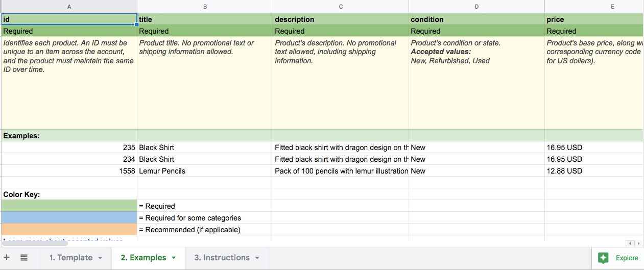Select column D header
The height and width of the screenshot is (270, 644).
(476, 7)
